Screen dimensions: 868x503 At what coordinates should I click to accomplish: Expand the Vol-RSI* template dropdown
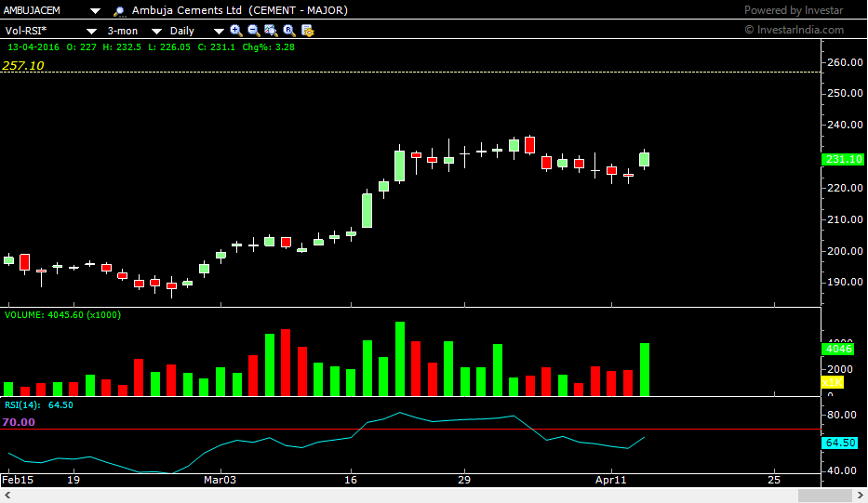point(92,31)
